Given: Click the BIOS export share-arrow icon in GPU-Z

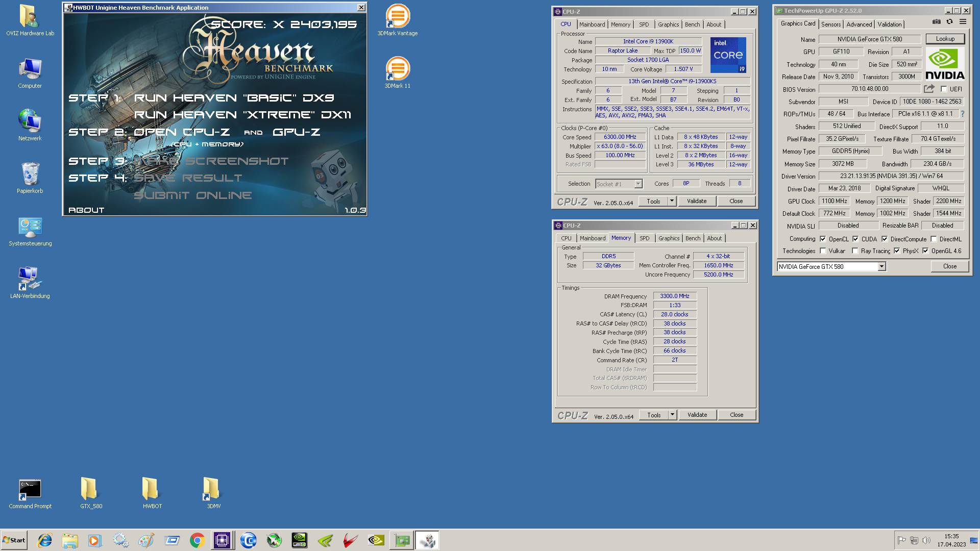Looking at the screenshot, I should click(929, 89).
